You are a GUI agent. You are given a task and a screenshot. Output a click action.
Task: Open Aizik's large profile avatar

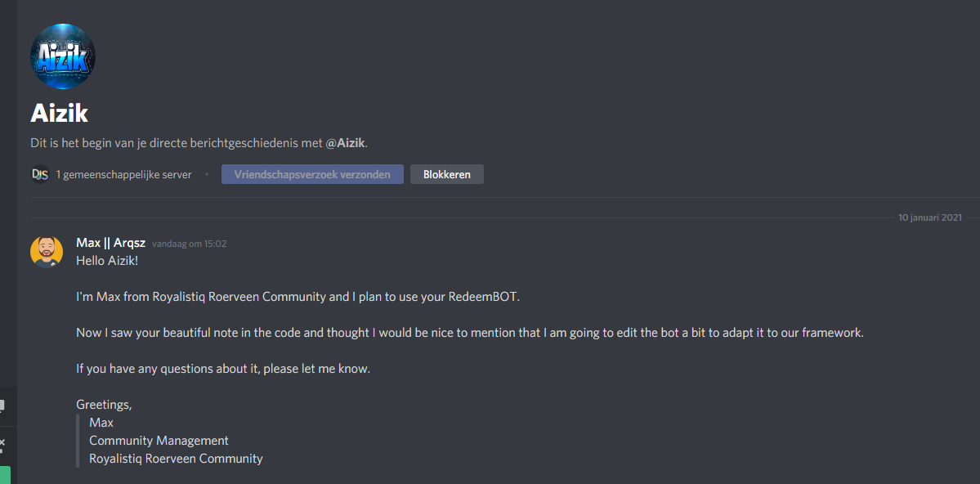63,56
